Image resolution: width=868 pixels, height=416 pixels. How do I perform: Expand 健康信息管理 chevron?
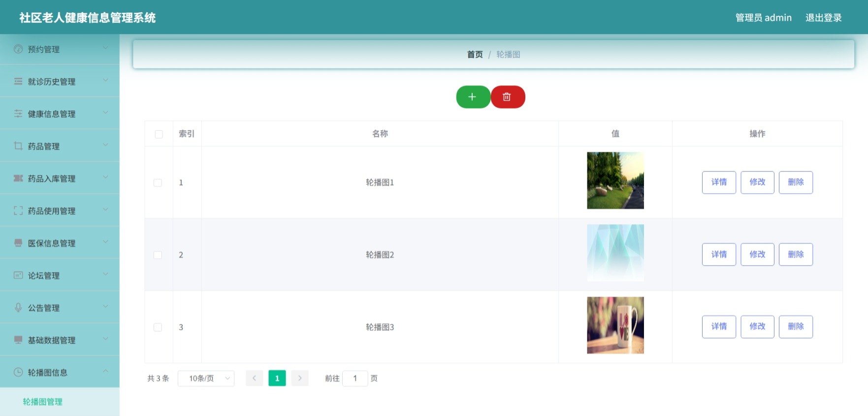pos(105,112)
